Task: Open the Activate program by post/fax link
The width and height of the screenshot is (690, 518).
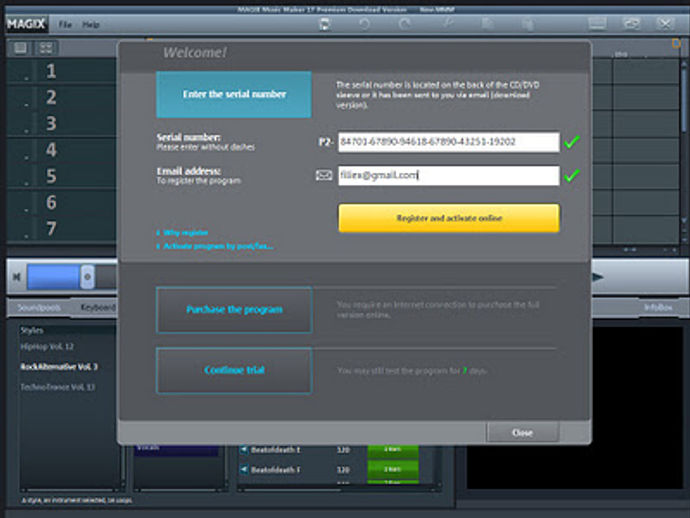Action: [x=218, y=246]
